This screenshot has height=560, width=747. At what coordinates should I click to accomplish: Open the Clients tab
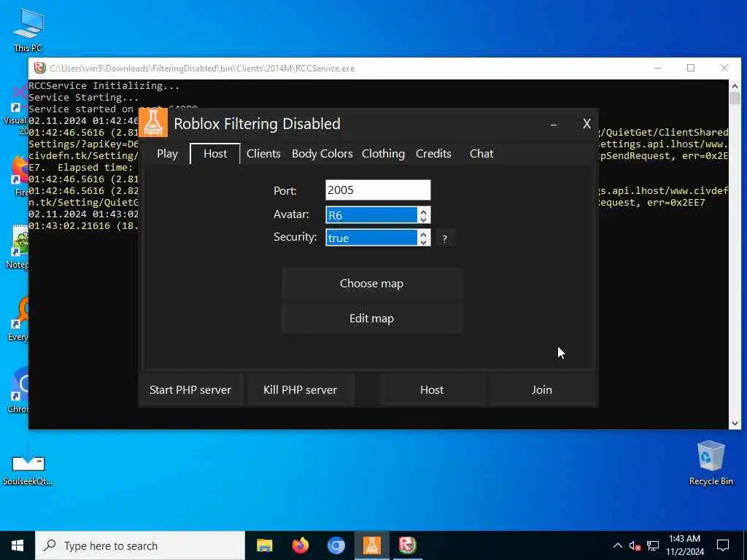click(263, 154)
